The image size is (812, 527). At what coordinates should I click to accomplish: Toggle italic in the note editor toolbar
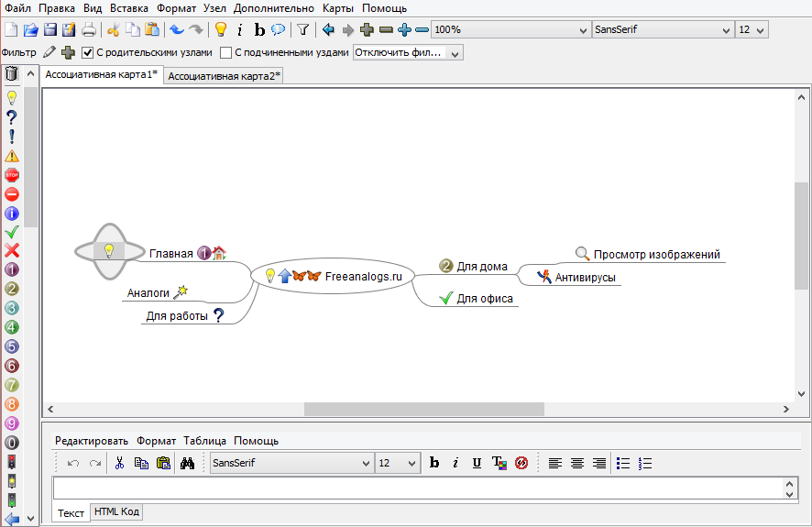(x=455, y=463)
